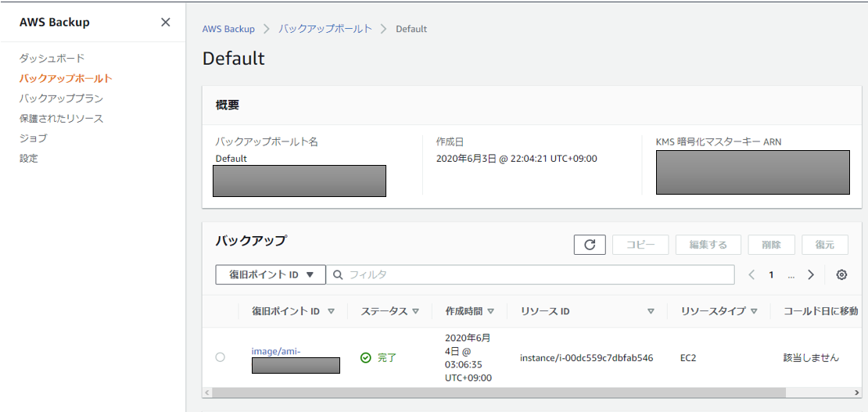868x412 pixels.
Task: Click the 2020年6月3日 creation date value
Action: point(516,159)
